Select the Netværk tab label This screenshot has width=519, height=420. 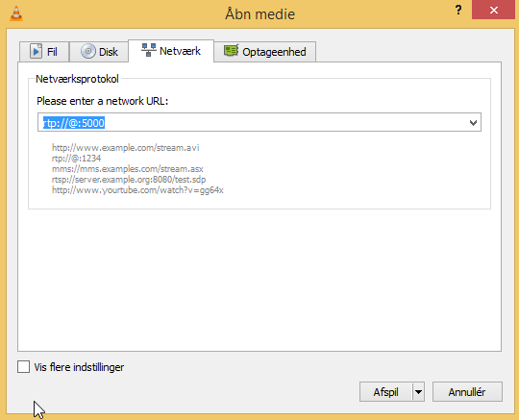click(180, 51)
